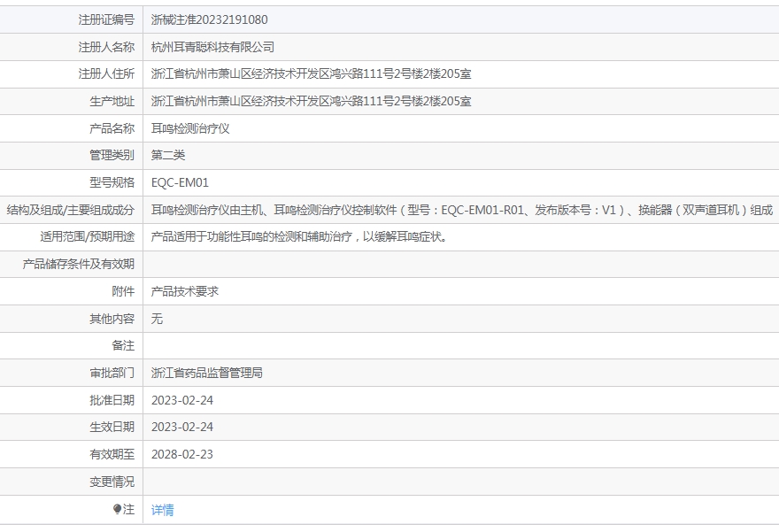
Task: Click the 生产地址 address value
Action: tap(311, 101)
